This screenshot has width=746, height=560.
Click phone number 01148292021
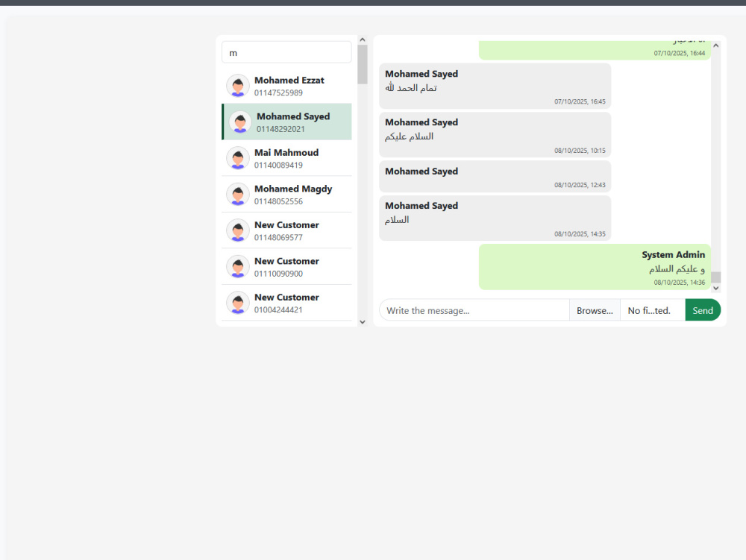pyautogui.click(x=280, y=129)
